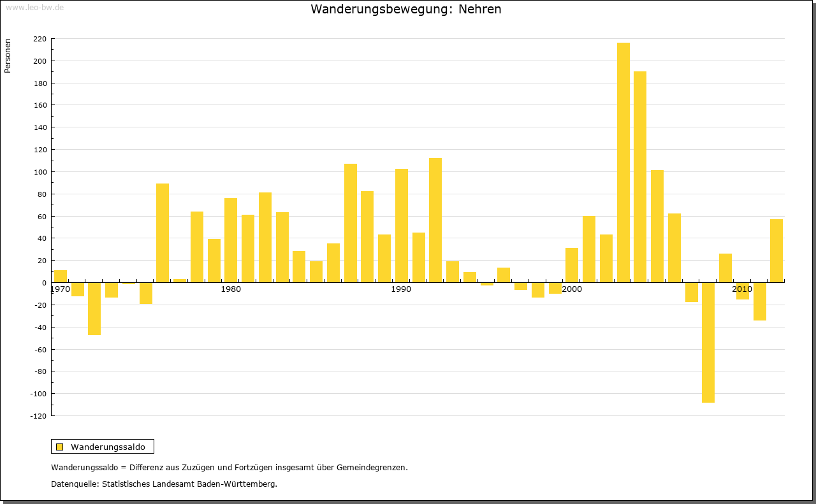Click the 1970 x-axis label

[60, 289]
